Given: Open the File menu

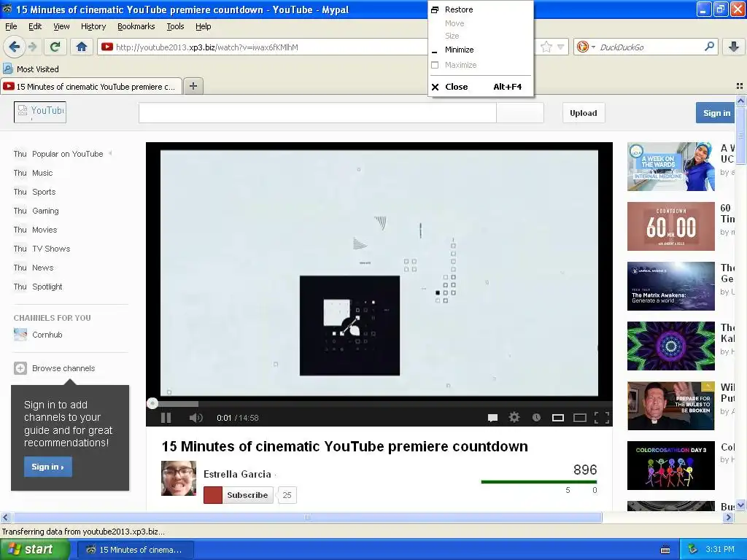Looking at the screenshot, I should [x=11, y=26].
